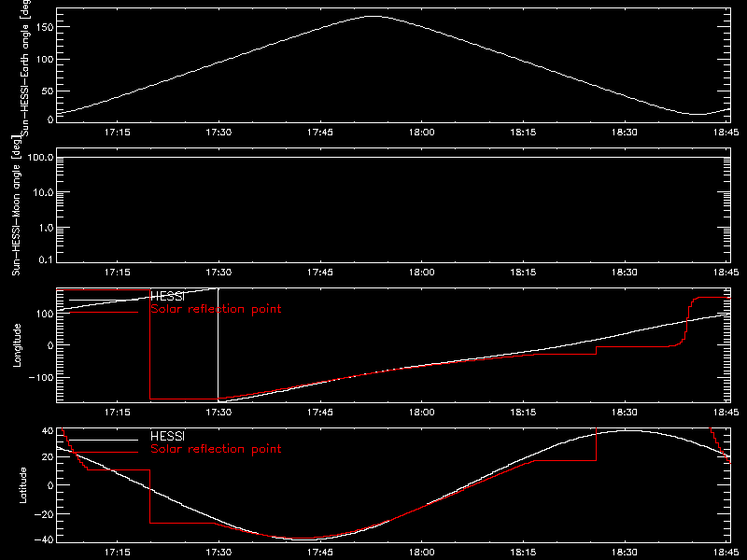Select the HESSI legend label in Longitude plot
This screenshot has width=747, height=560.
tap(167, 297)
